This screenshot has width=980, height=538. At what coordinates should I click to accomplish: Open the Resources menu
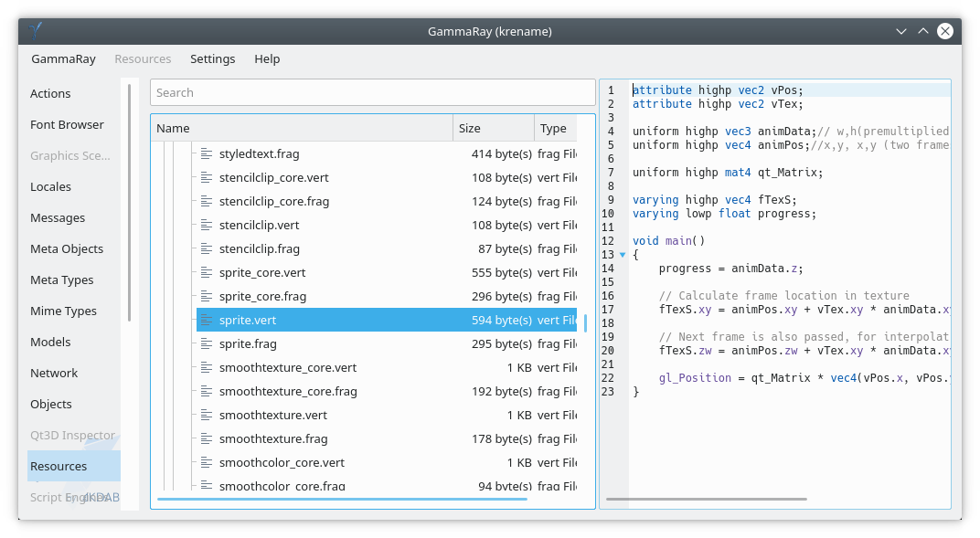coord(143,58)
